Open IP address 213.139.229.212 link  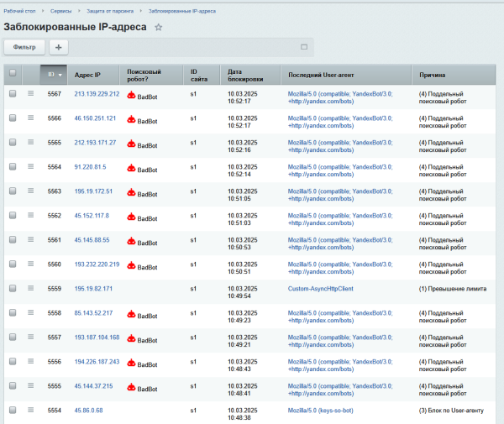(x=97, y=94)
